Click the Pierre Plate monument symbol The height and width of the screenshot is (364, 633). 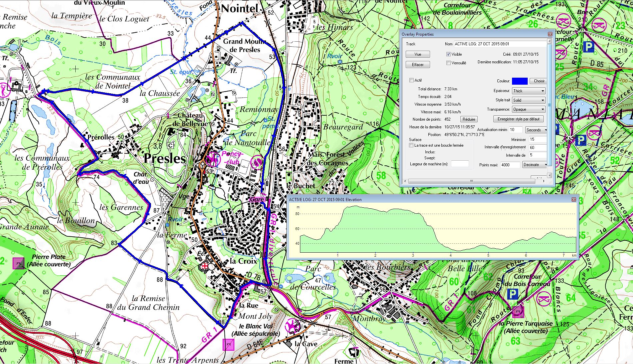(18, 263)
